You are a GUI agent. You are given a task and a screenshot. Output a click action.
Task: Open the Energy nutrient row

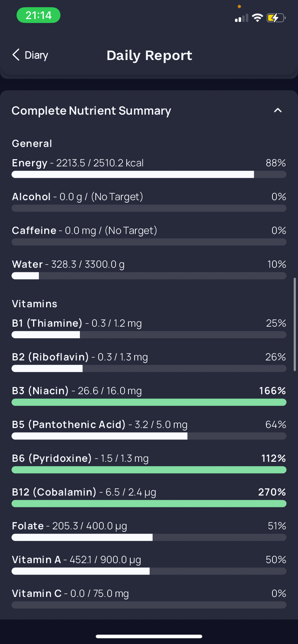click(149, 167)
